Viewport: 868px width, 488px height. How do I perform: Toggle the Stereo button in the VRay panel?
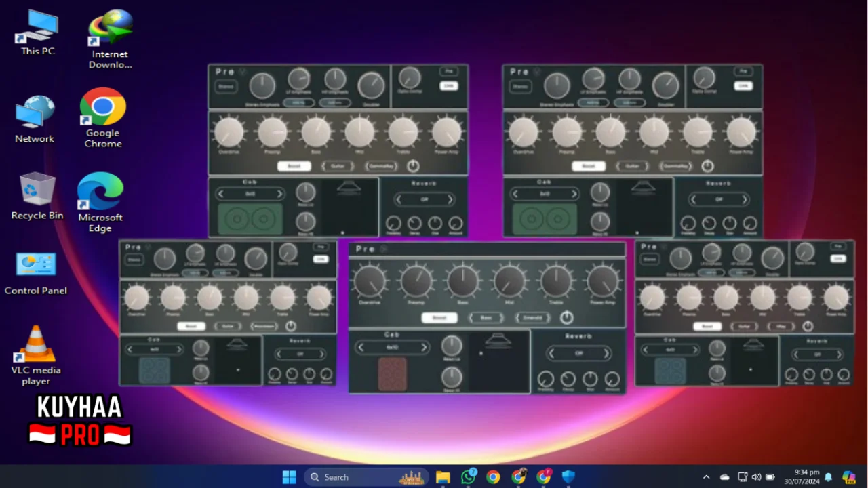point(649,259)
